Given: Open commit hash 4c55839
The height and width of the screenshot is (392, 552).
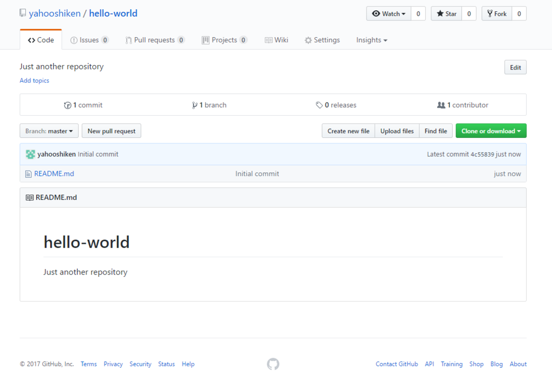Looking at the screenshot, I should click(x=482, y=155).
